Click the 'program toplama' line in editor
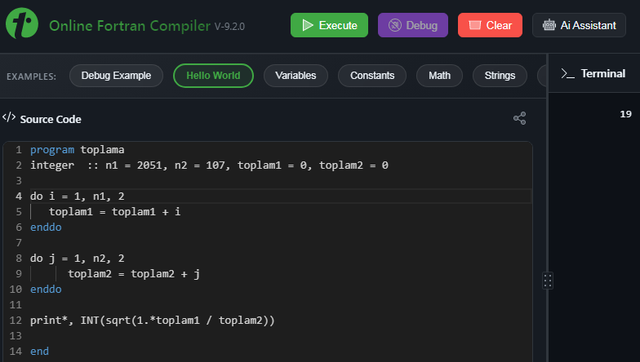The image size is (640, 362). pyautogui.click(x=77, y=150)
